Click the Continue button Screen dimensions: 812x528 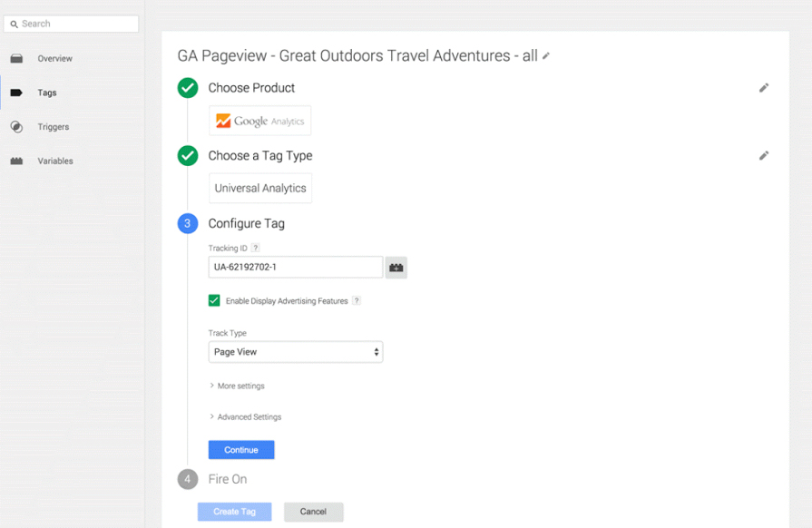pos(241,450)
